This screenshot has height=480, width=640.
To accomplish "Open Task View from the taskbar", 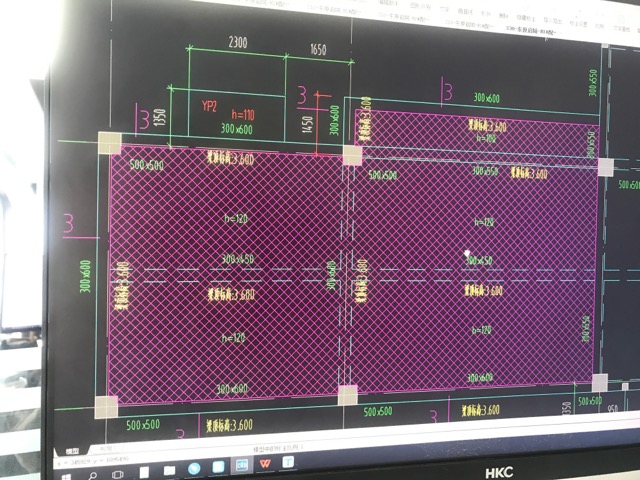I will click(118, 474).
